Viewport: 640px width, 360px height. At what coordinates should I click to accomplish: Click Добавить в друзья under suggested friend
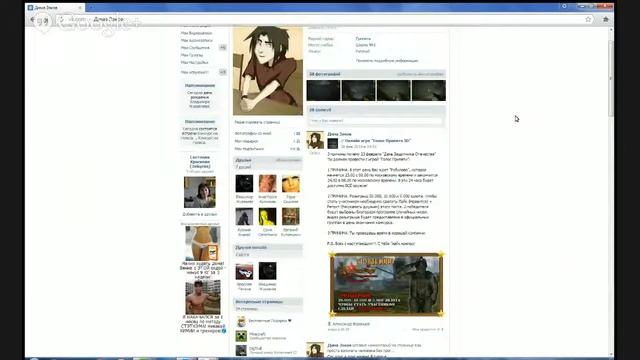pos(200,214)
